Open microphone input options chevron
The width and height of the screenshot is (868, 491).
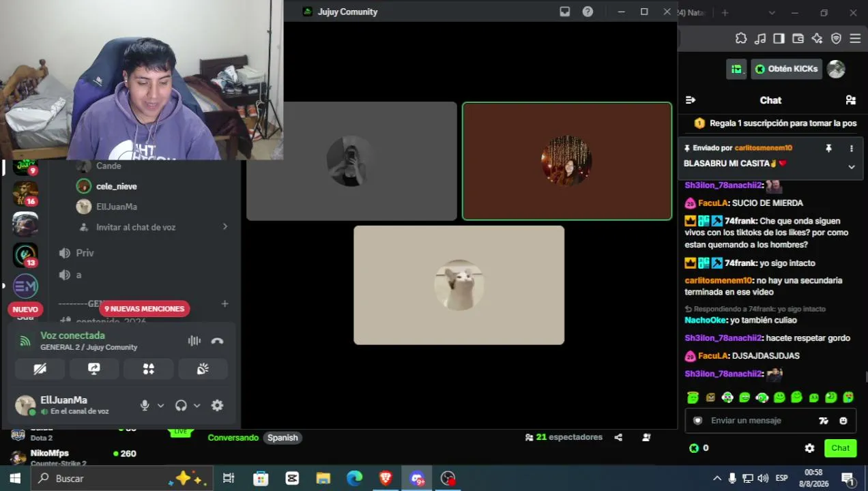pos(160,405)
